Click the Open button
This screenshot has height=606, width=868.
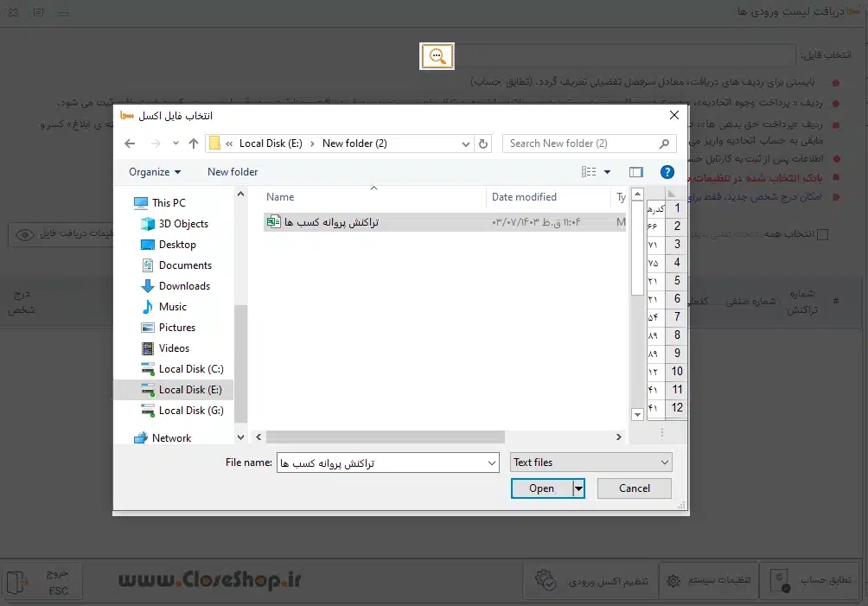(x=542, y=488)
